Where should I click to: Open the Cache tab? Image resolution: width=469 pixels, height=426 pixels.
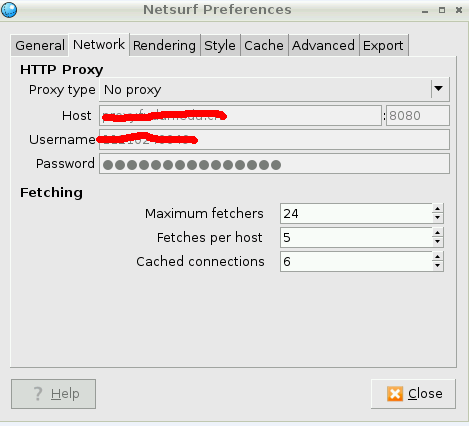tap(264, 45)
